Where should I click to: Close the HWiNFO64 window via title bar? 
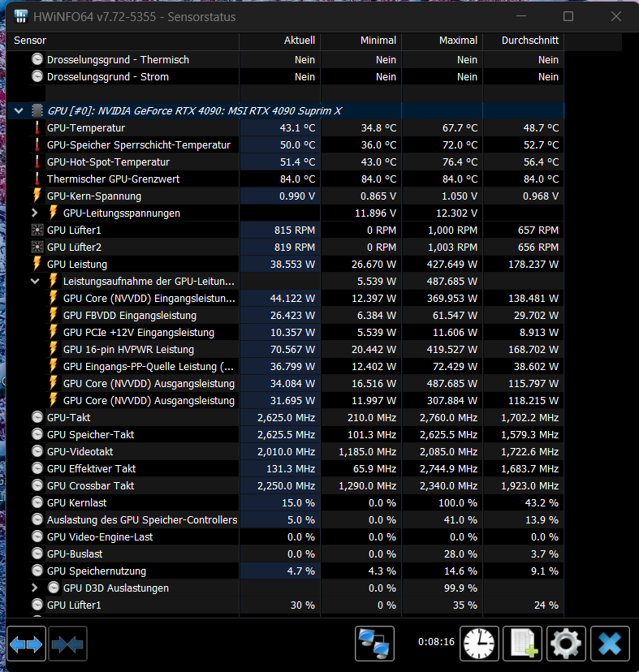616,16
